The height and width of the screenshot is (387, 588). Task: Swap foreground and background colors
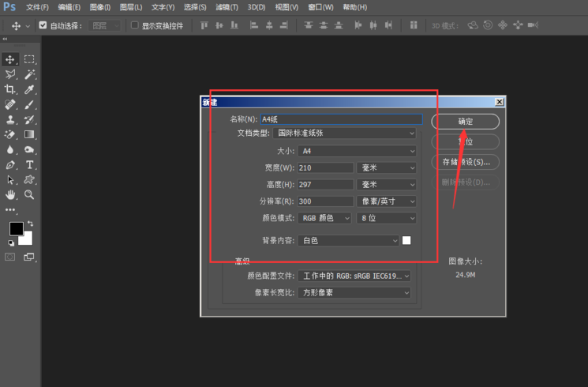[30, 224]
